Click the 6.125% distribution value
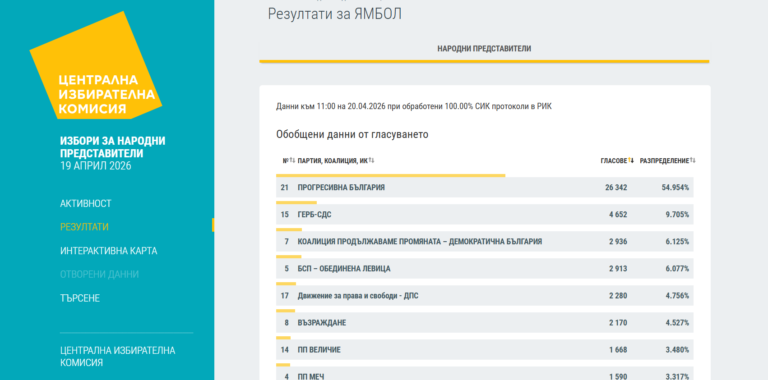The width and height of the screenshot is (768, 380). click(x=678, y=241)
